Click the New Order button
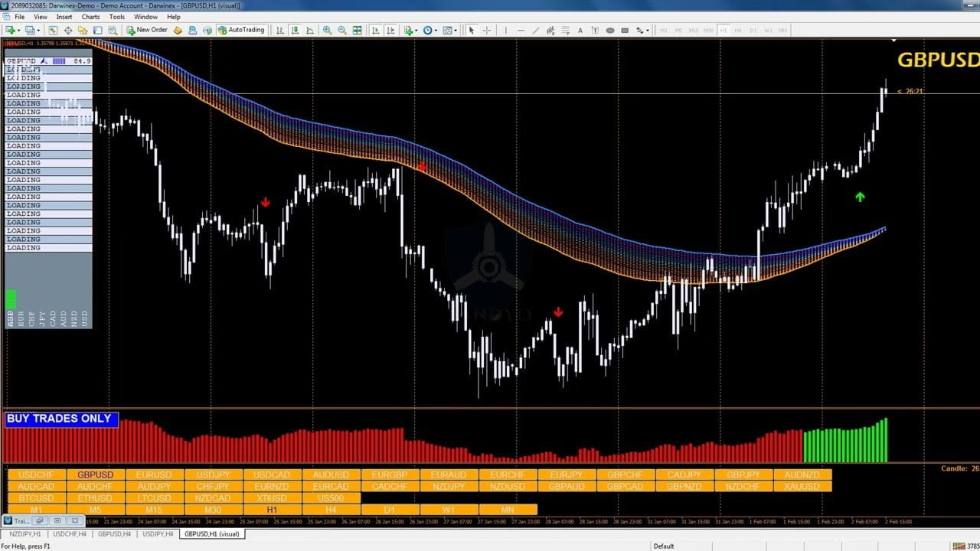 click(x=148, y=30)
